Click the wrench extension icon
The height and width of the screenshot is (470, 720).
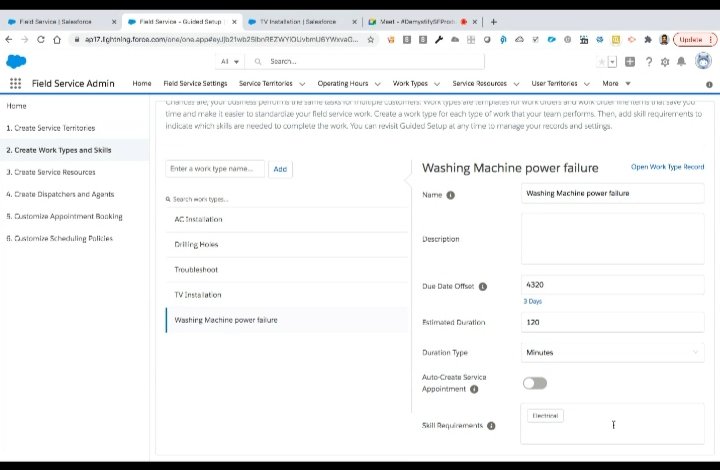click(x=439, y=39)
